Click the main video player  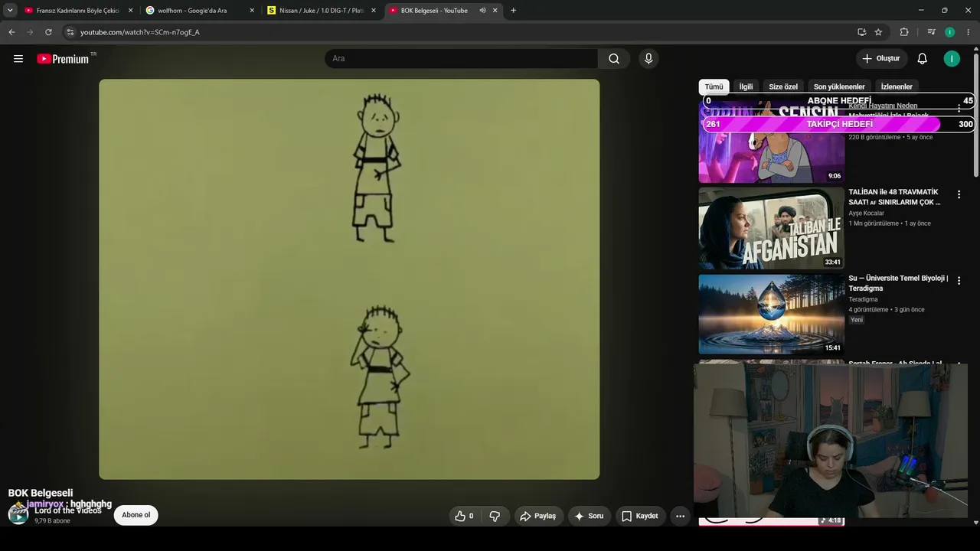coord(349,279)
